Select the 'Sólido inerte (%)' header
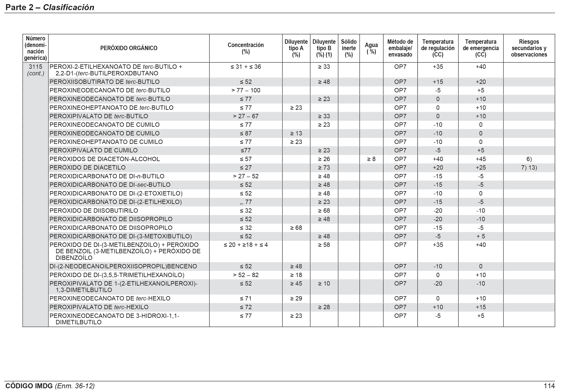562x392 pixels. tap(349, 48)
